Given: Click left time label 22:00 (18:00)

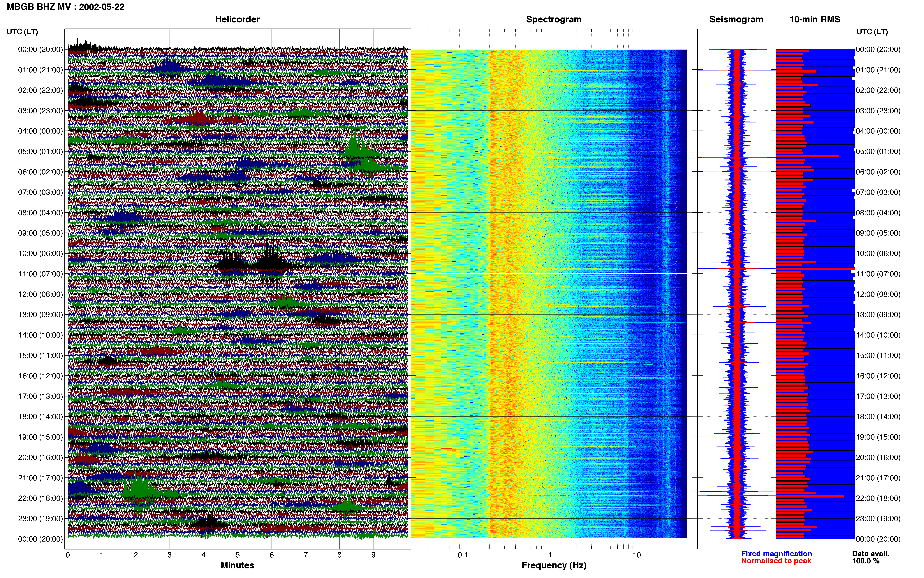Looking at the screenshot, I should pyautogui.click(x=41, y=498).
